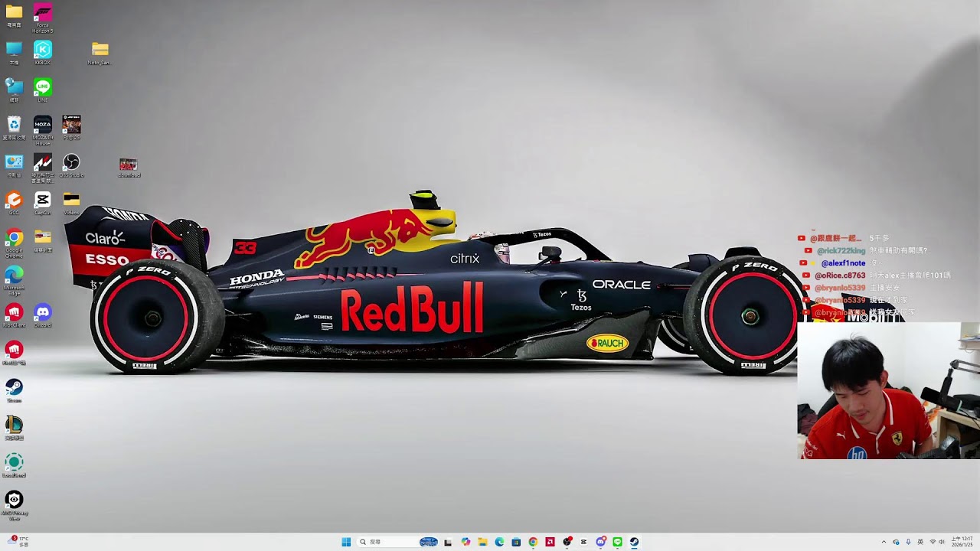The width and height of the screenshot is (980, 551).
Task: Open Copilot from the taskbar
Action: [x=465, y=542]
